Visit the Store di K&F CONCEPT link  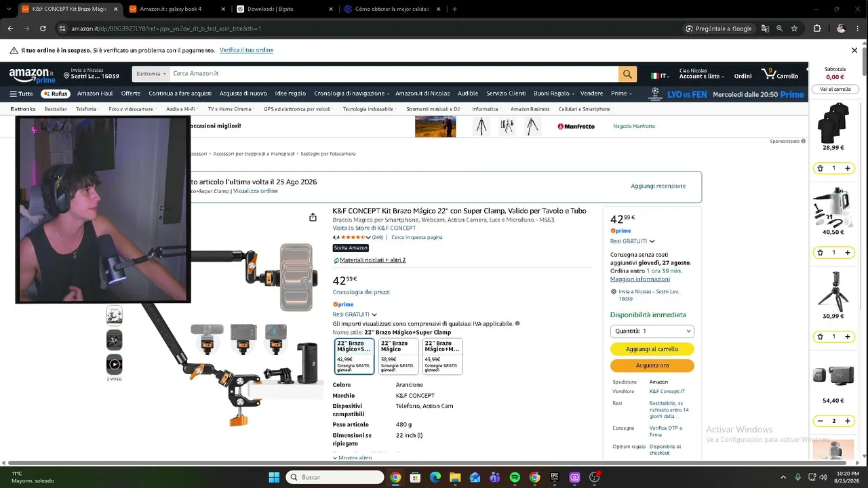pyautogui.click(x=374, y=228)
